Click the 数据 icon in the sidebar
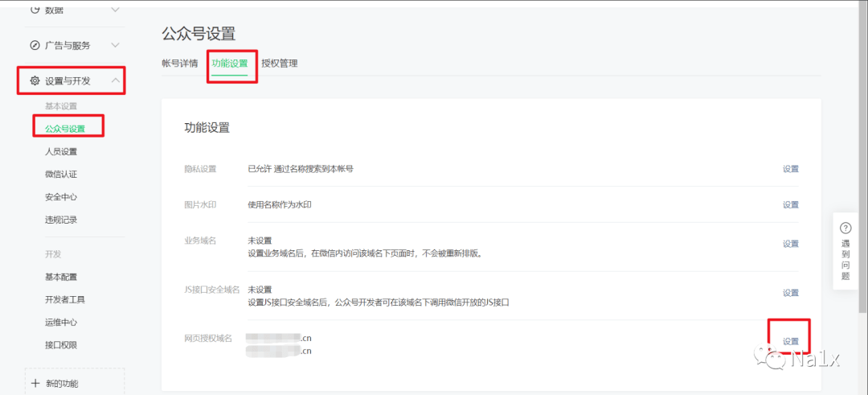868x395 pixels. [35, 10]
